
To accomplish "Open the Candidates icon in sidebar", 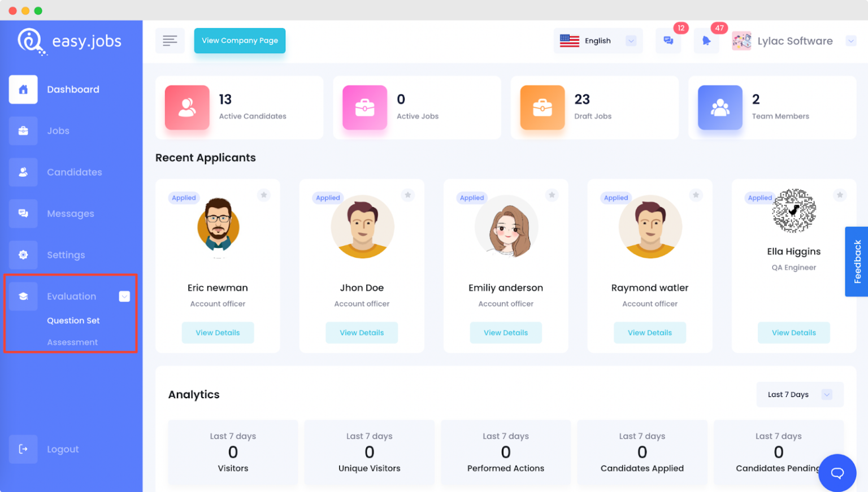I will (x=23, y=172).
